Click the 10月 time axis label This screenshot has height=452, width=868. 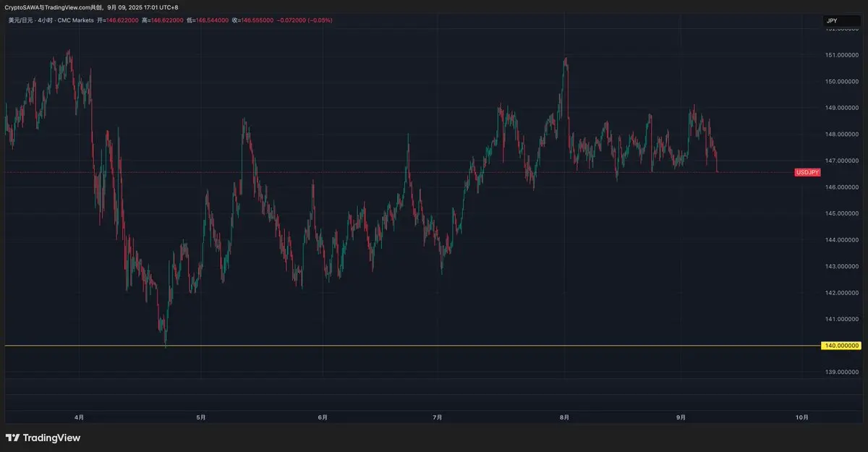coord(801,417)
